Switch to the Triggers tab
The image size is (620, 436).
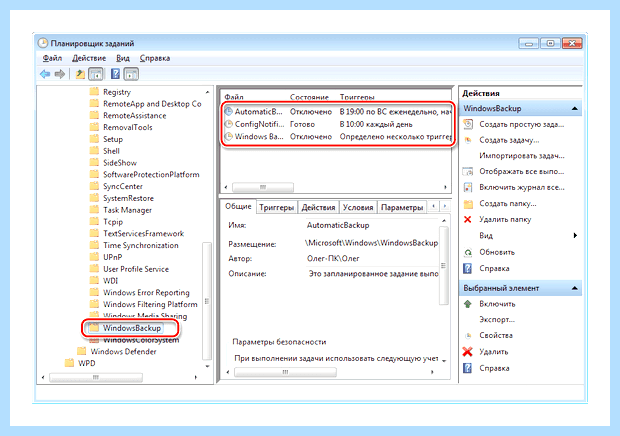[x=276, y=208]
